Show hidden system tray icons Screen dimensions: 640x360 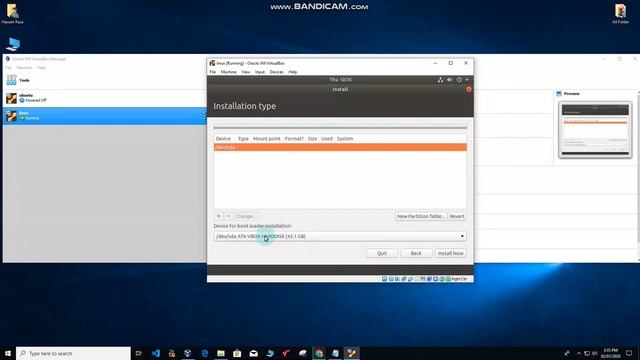(x=579, y=353)
